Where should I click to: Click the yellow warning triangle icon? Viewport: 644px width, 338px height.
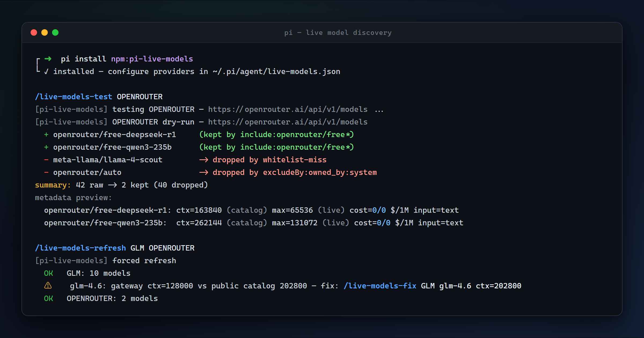[x=48, y=285]
